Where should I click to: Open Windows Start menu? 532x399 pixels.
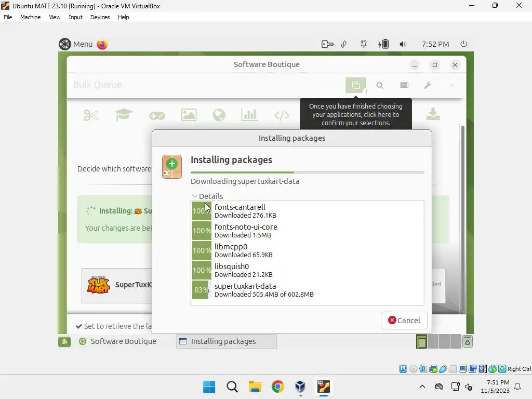tap(209, 387)
